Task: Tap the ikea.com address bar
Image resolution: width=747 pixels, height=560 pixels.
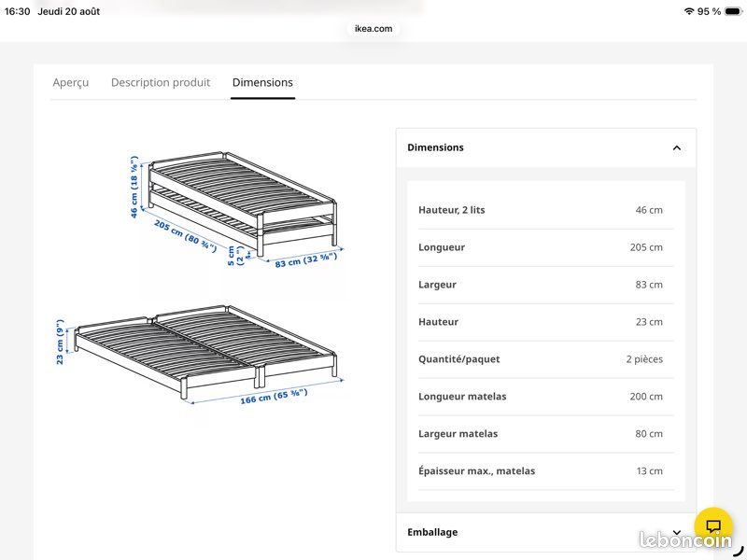Action: tap(373, 29)
